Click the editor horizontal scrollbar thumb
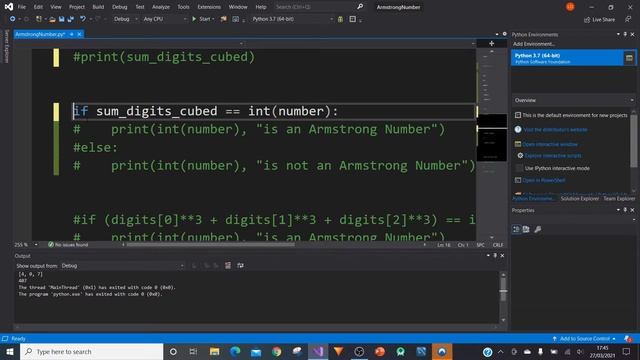Viewport: 640px width, 360px height. (x=211, y=245)
